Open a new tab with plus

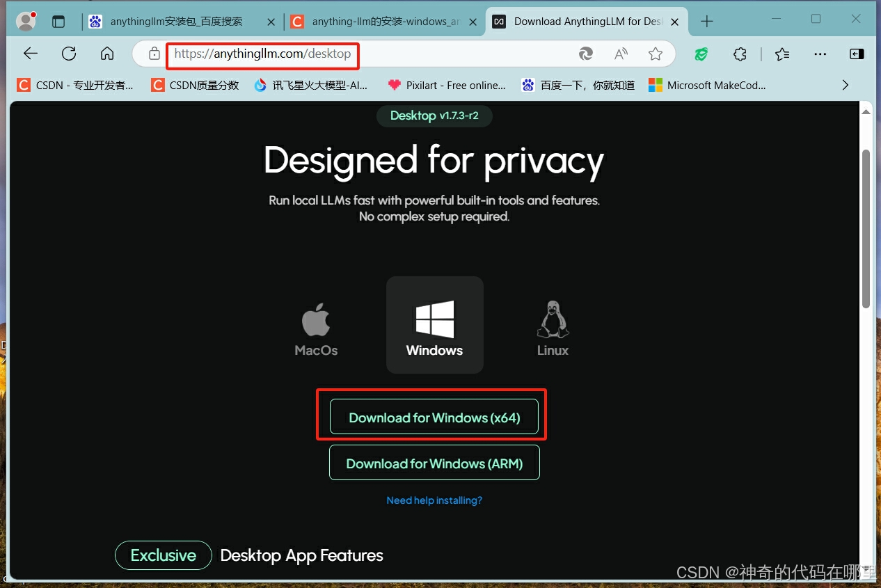(x=707, y=22)
